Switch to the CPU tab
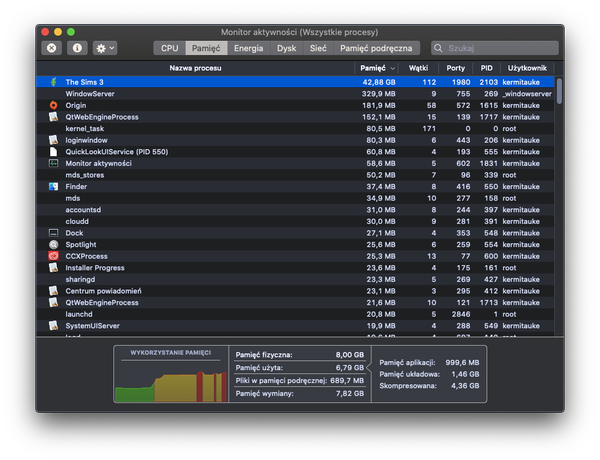 pyautogui.click(x=170, y=48)
